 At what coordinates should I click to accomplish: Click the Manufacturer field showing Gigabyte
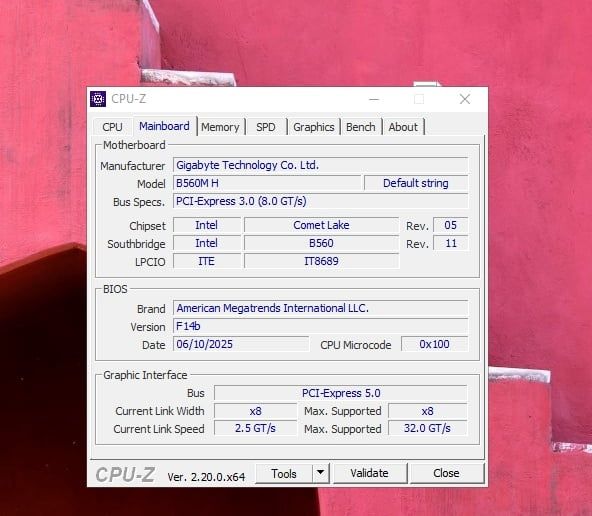coord(321,165)
